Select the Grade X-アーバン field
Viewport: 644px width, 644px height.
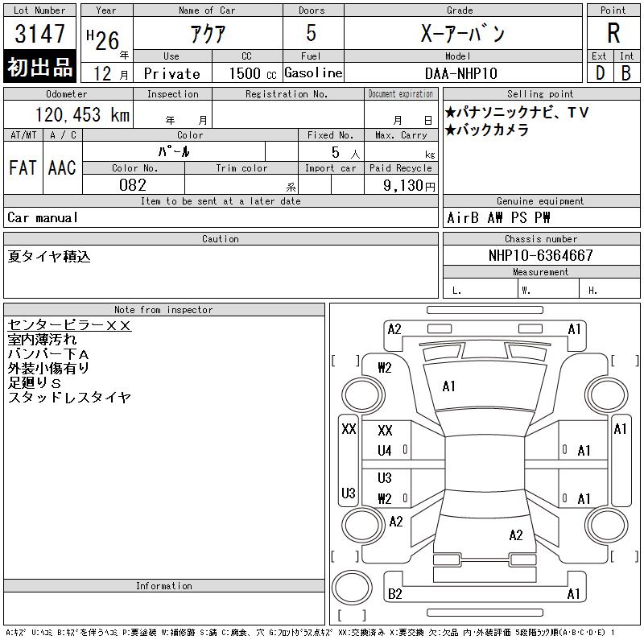pyautogui.click(x=463, y=33)
